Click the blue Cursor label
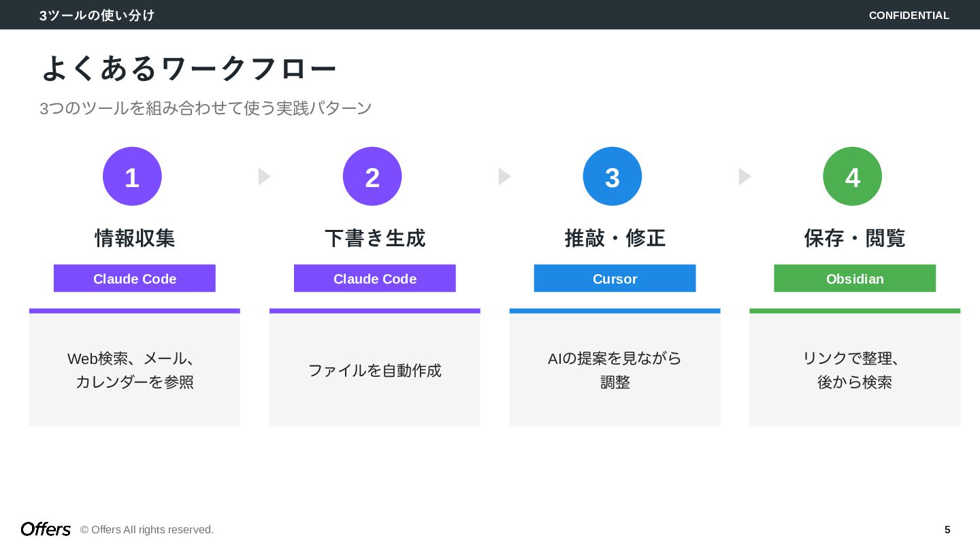980x551 pixels. click(615, 278)
